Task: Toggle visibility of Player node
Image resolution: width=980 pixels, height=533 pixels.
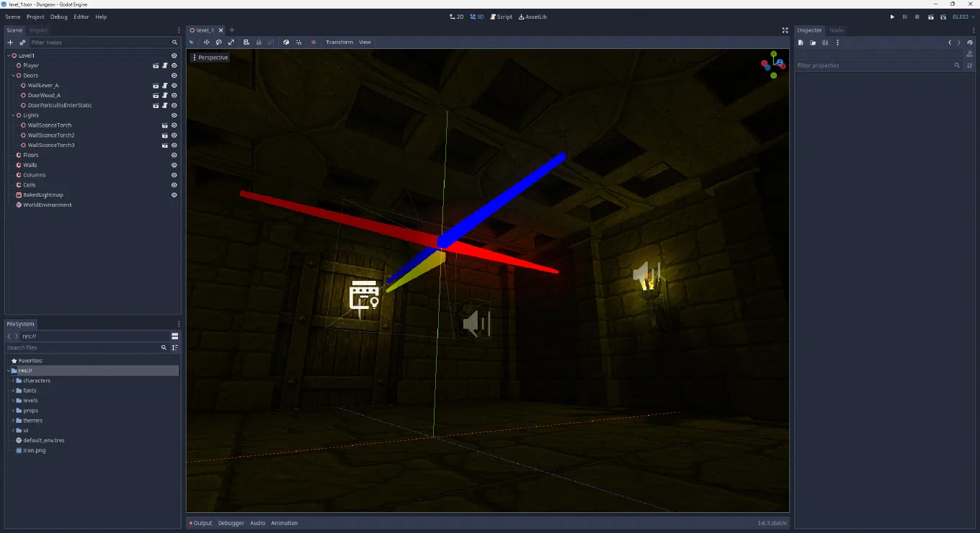Action: [174, 66]
